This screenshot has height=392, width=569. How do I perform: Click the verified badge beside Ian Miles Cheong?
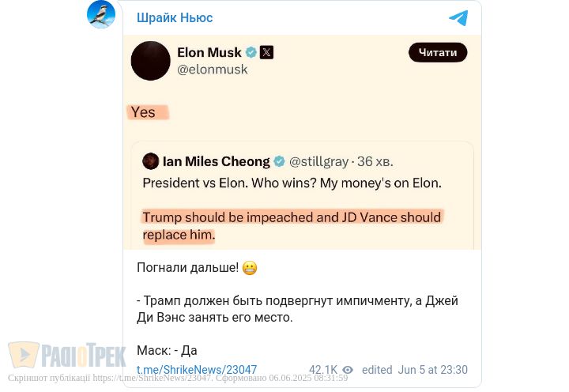[279, 161]
